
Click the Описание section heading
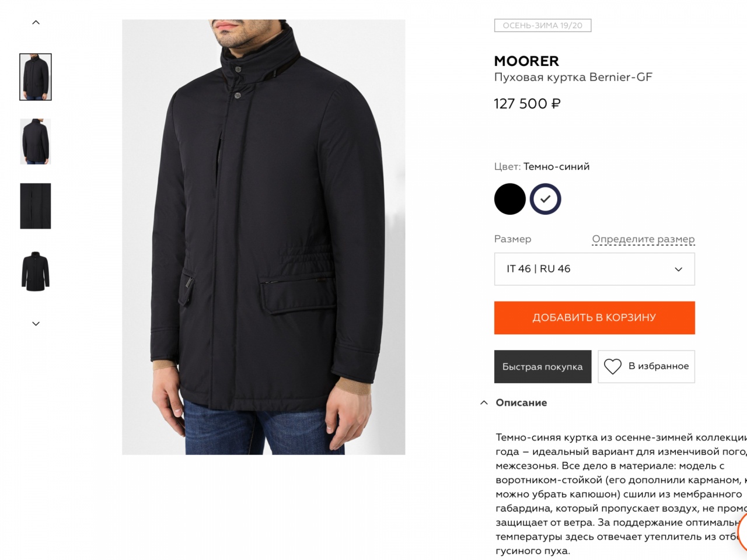click(521, 402)
